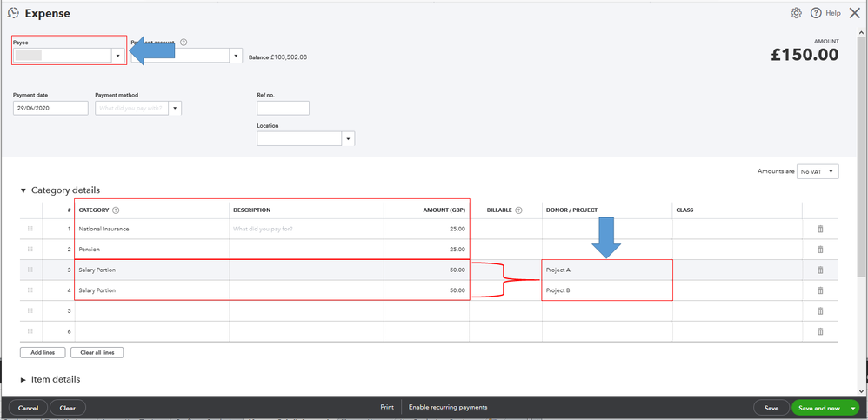Click the Category column help icon
The height and width of the screenshot is (420, 868).
point(116,210)
